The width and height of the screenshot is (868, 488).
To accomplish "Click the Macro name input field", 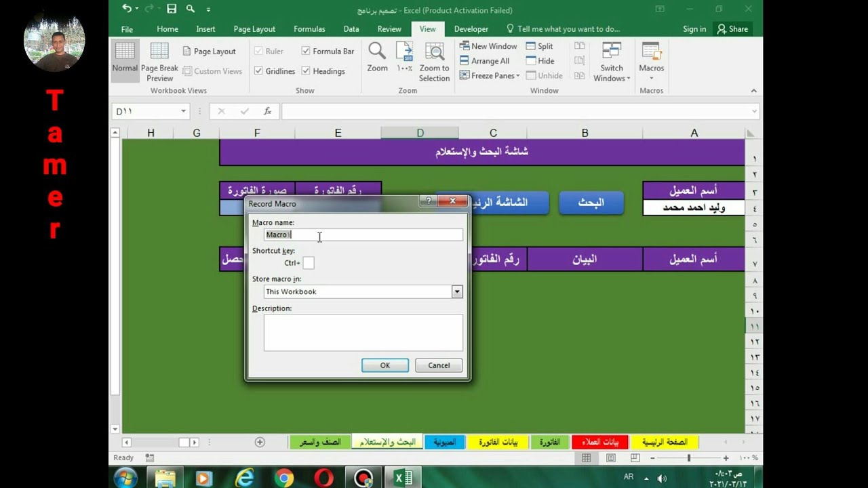I will click(x=363, y=235).
